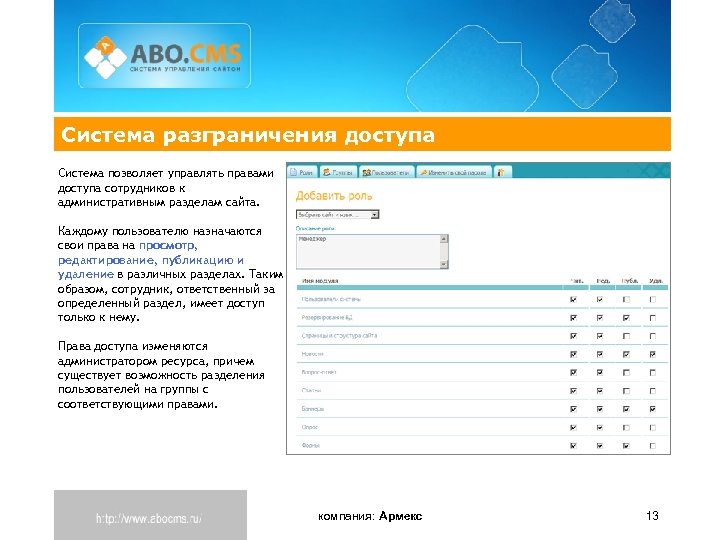This screenshot has height=540, width=720.
Task: Enable delete permission for Пользователи системы
Action: (x=653, y=299)
